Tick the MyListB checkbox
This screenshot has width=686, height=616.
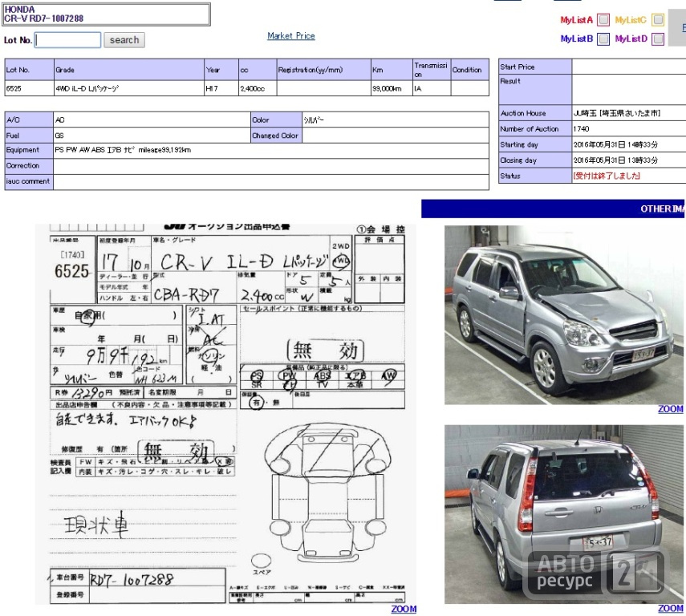click(x=603, y=39)
